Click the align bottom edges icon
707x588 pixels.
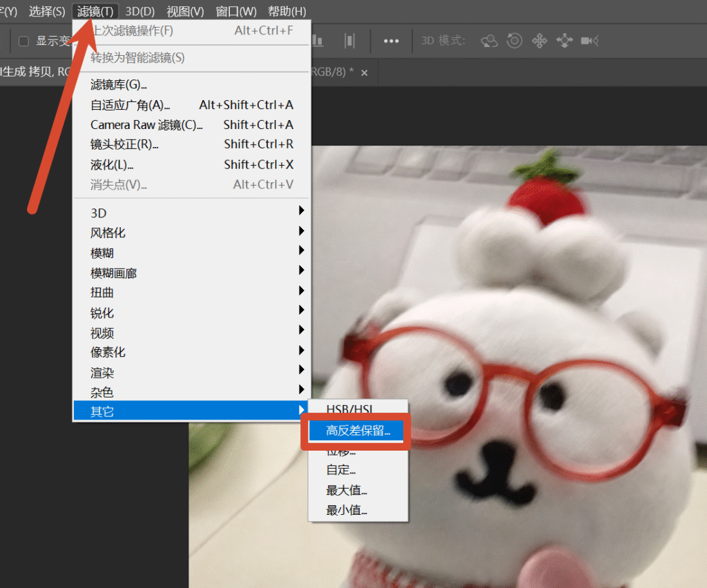click(x=318, y=41)
